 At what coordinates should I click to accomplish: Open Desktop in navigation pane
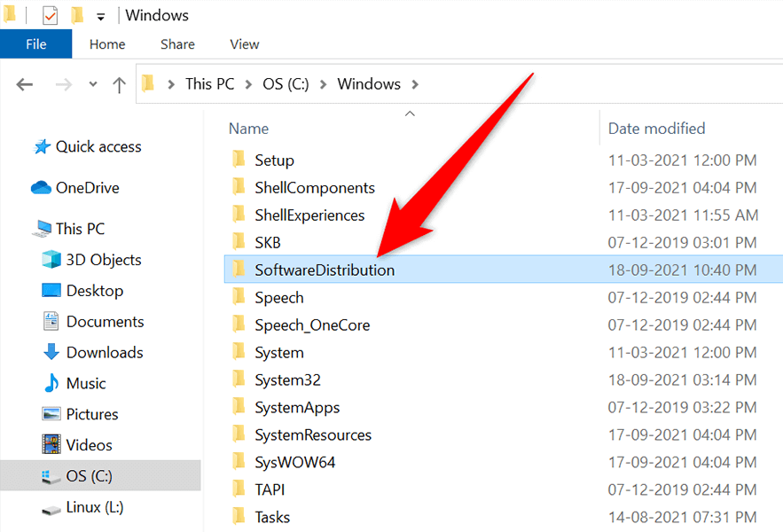pyautogui.click(x=95, y=291)
